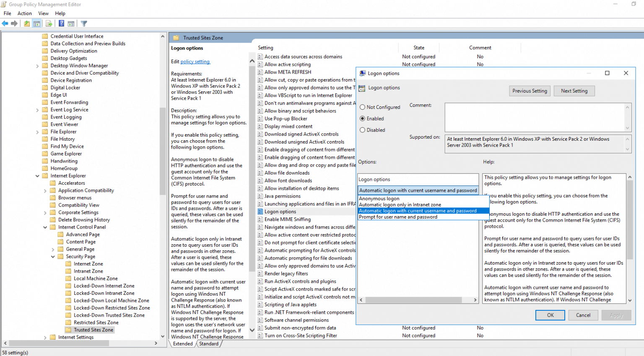Click the Credential User Interface folder icon
Viewport: 644px width, 356px height.
coord(45,36)
